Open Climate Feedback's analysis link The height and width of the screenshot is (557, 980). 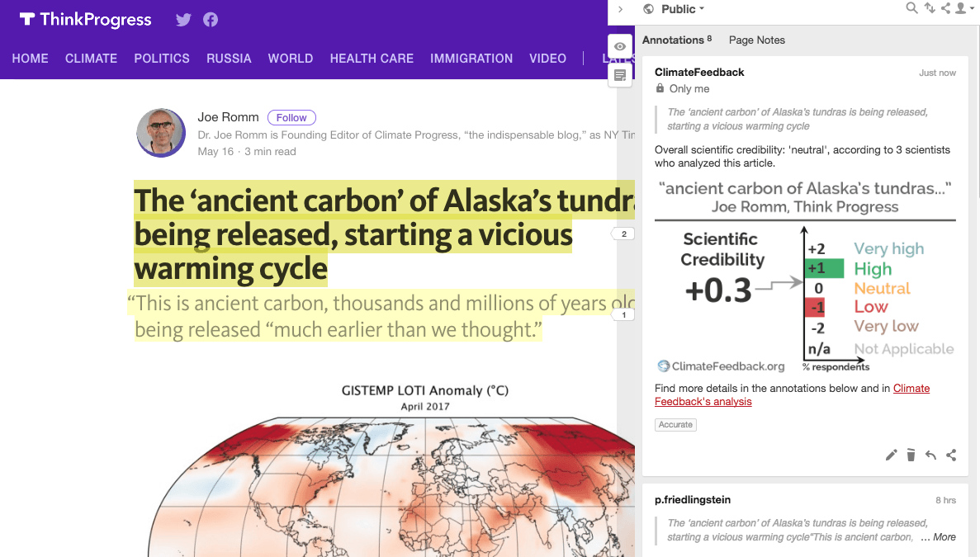(792, 394)
